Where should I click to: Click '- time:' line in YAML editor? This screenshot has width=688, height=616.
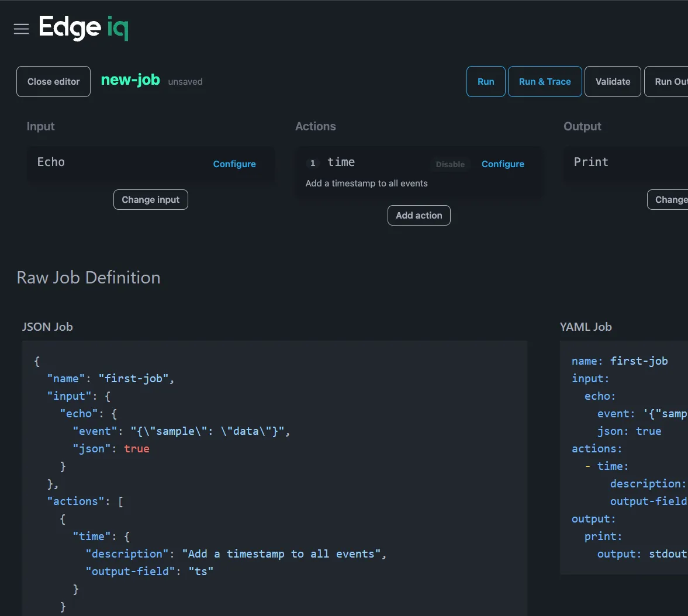606,466
